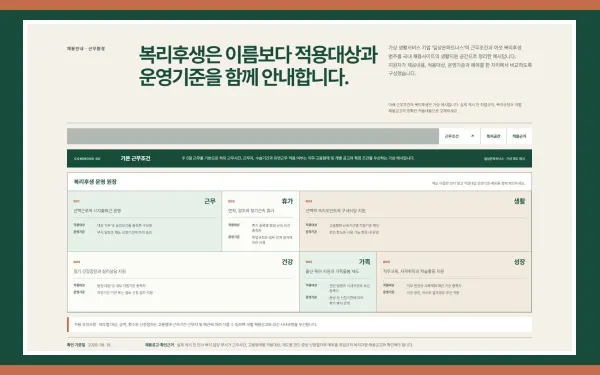Click the 채용공고 확인근거 footer label

click(159, 345)
